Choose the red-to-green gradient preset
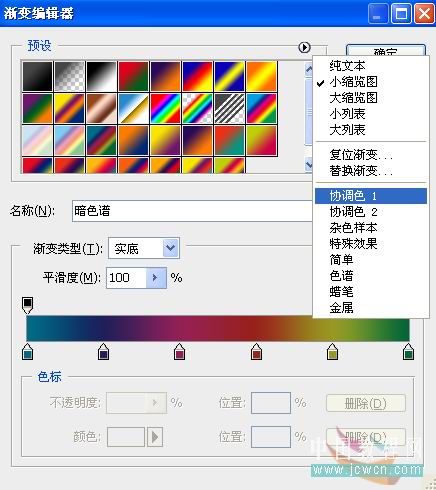Screen dimensions: 436x490 click(x=134, y=76)
